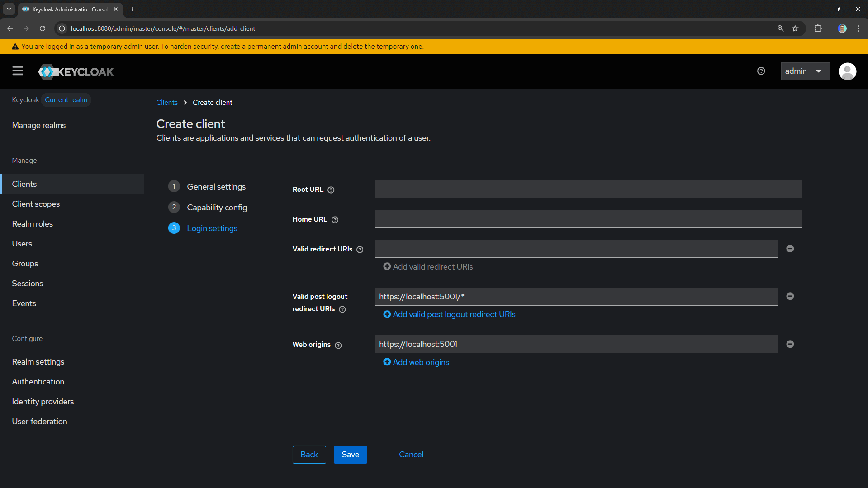Click the Keycloak logo
The width and height of the screenshot is (868, 488).
[76, 71]
